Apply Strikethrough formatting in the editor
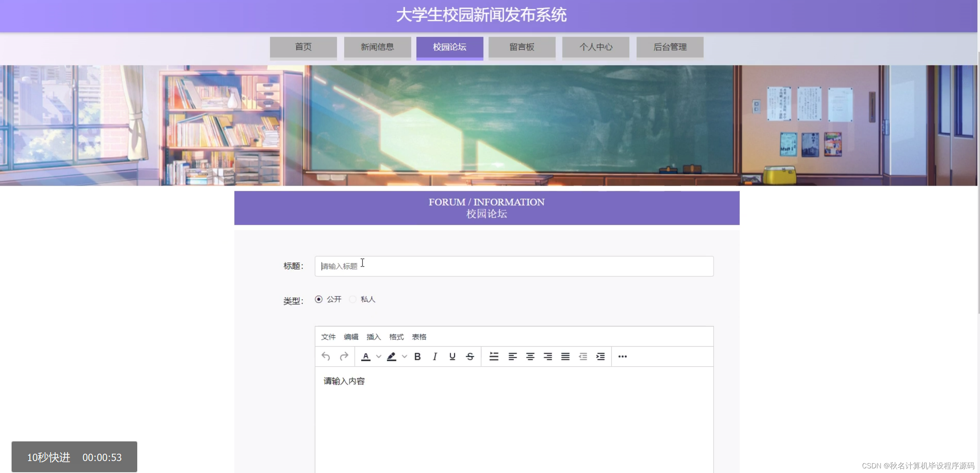The height and width of the screenshot is (473, 980). pyautogui.click(x=470, y=357)
